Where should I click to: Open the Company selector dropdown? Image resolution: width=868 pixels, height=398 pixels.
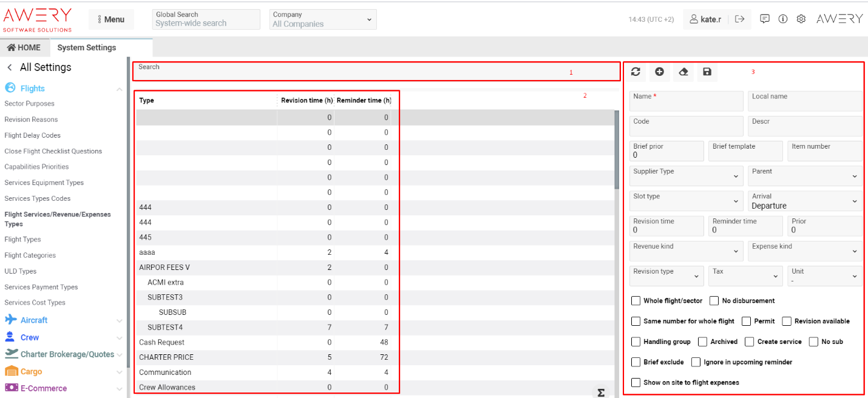pos(322,19)
